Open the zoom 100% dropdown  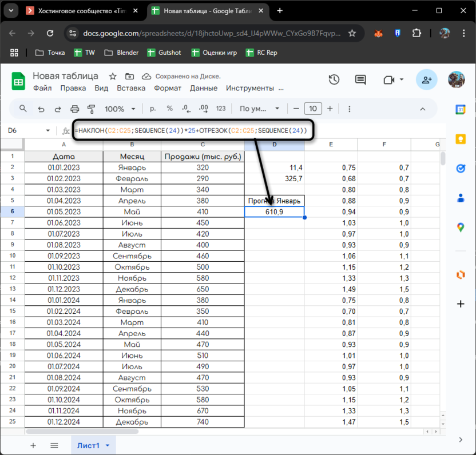(x=120, y=109)
